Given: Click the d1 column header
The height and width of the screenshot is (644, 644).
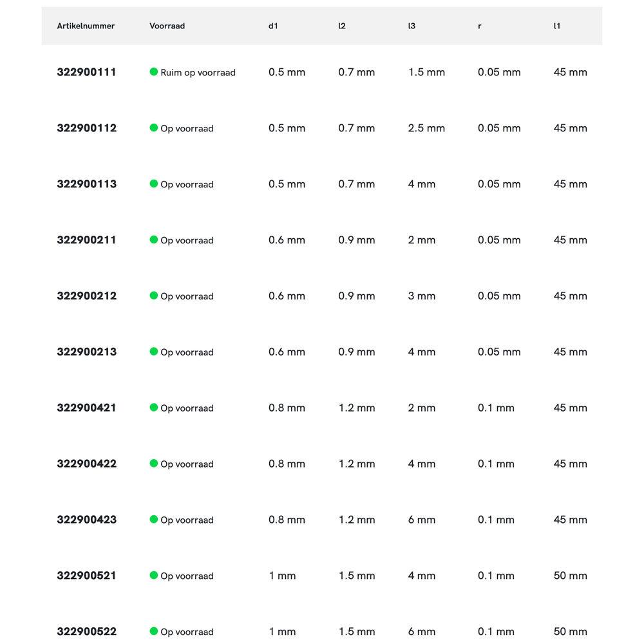Looking at the screenshot, I should tap(273, 26).
